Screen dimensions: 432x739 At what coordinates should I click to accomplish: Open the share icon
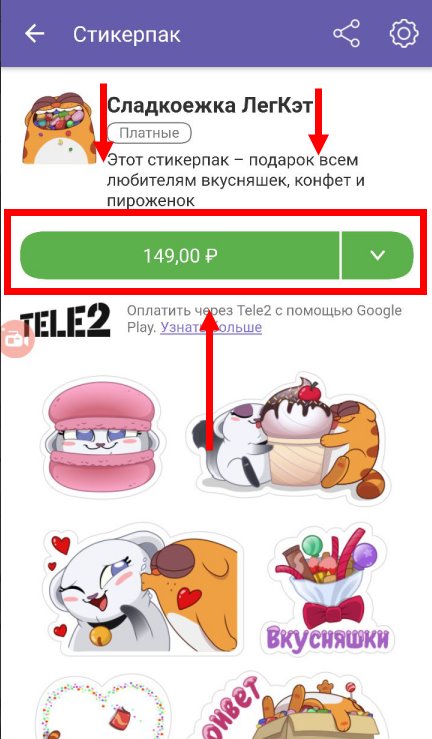pos(346,33)
